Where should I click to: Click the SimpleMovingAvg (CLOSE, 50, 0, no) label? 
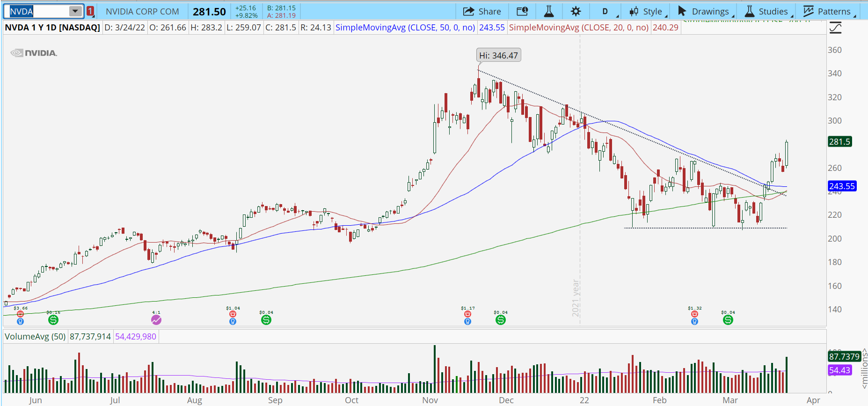point(405,28)
